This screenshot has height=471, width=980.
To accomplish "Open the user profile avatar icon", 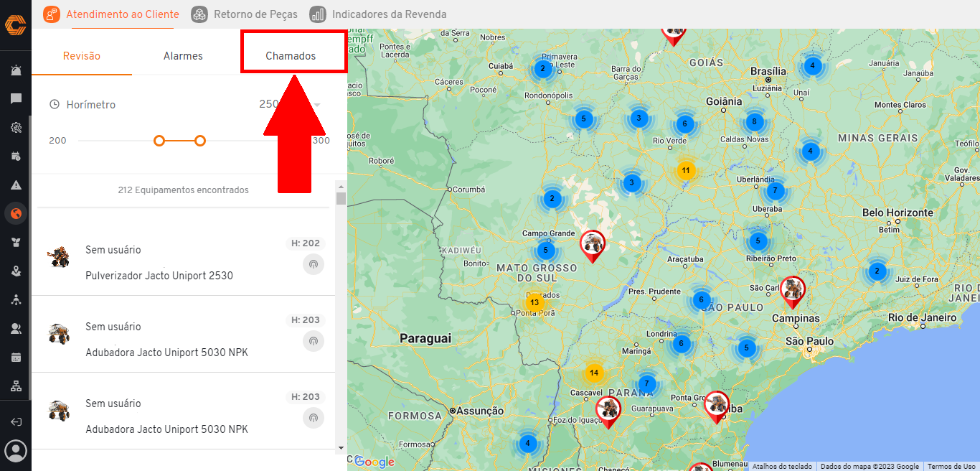I will [16, 451].
